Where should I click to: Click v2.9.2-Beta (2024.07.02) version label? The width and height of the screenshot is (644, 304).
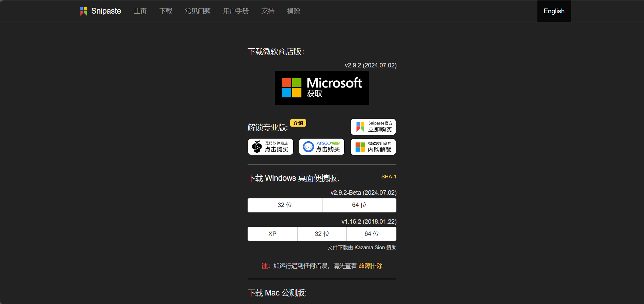click(x=363, y=193)
